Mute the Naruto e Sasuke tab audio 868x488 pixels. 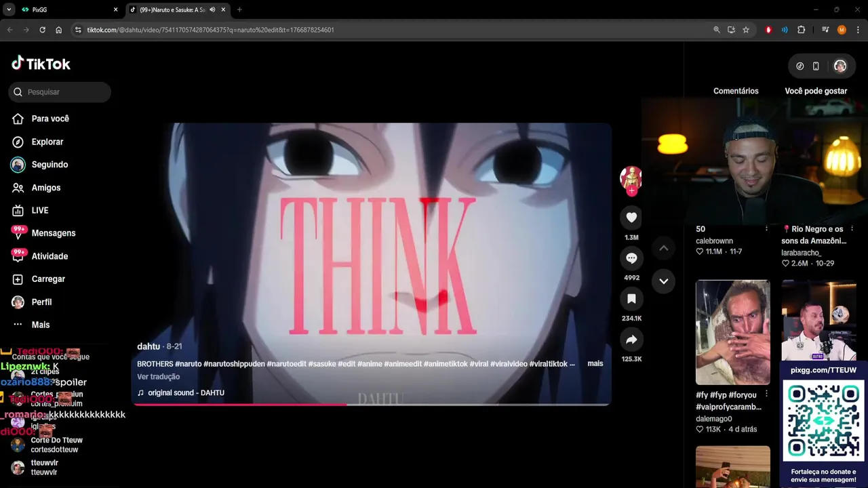coord(212,9)
